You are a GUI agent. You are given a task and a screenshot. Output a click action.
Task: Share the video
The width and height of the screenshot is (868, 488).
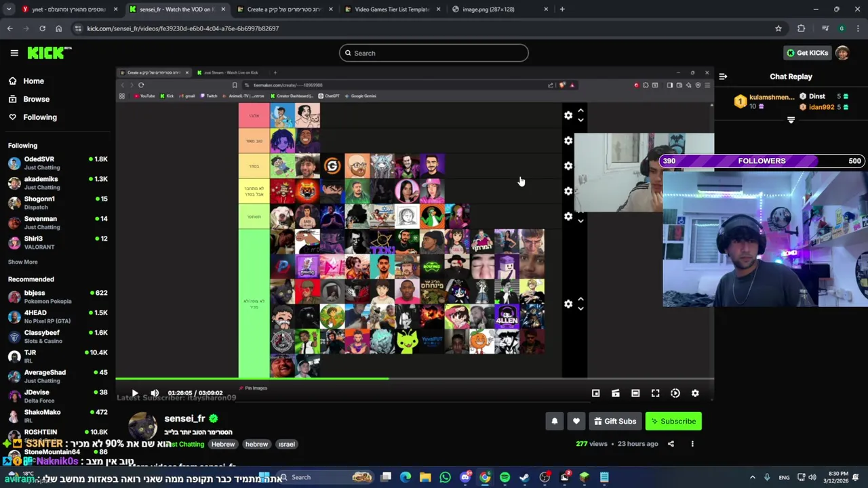coord(671,444)
